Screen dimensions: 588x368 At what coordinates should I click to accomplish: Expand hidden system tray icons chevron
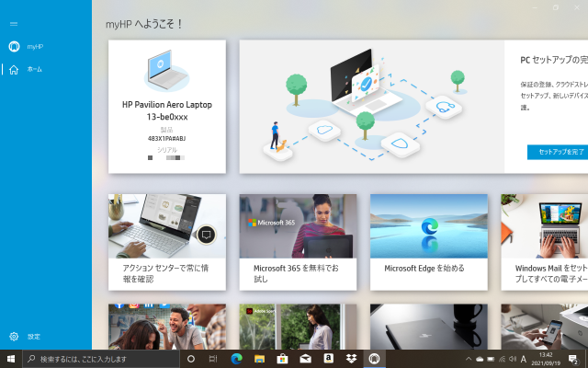point(469,359)
